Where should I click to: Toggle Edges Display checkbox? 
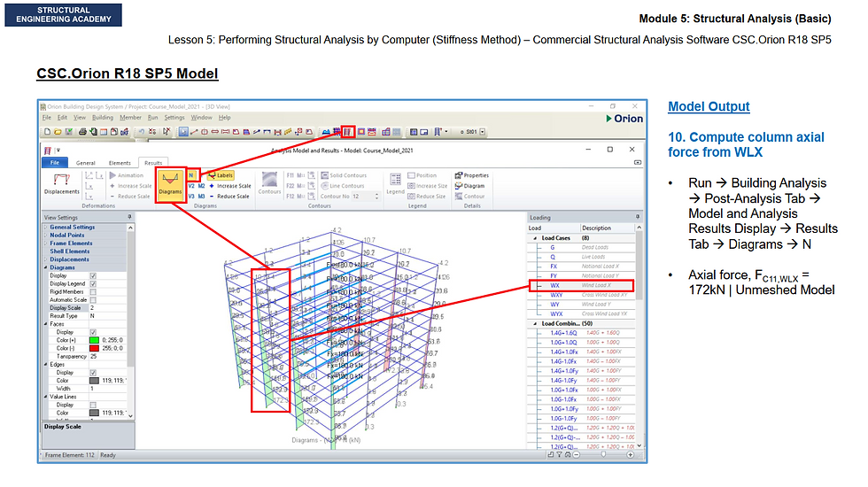point(93,373)
